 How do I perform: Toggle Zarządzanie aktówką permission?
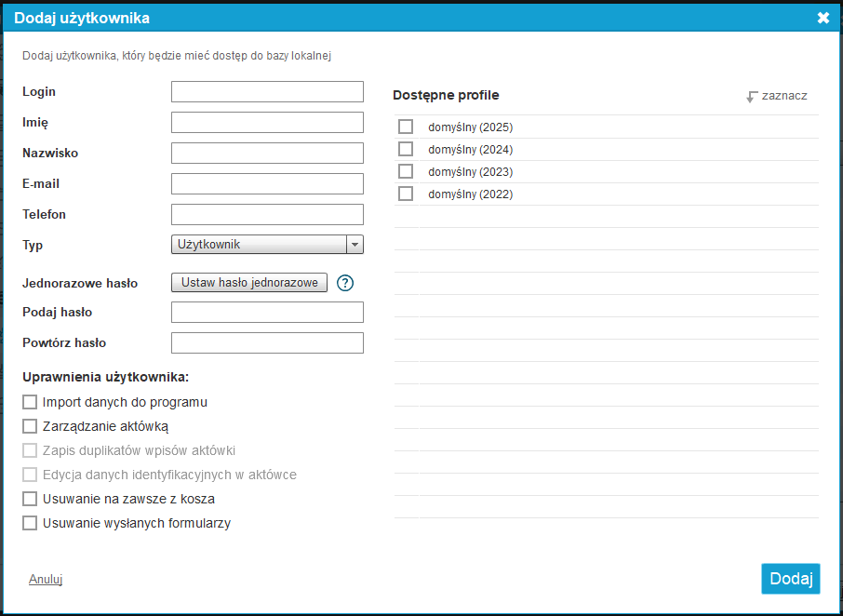[x=30, y=426]
